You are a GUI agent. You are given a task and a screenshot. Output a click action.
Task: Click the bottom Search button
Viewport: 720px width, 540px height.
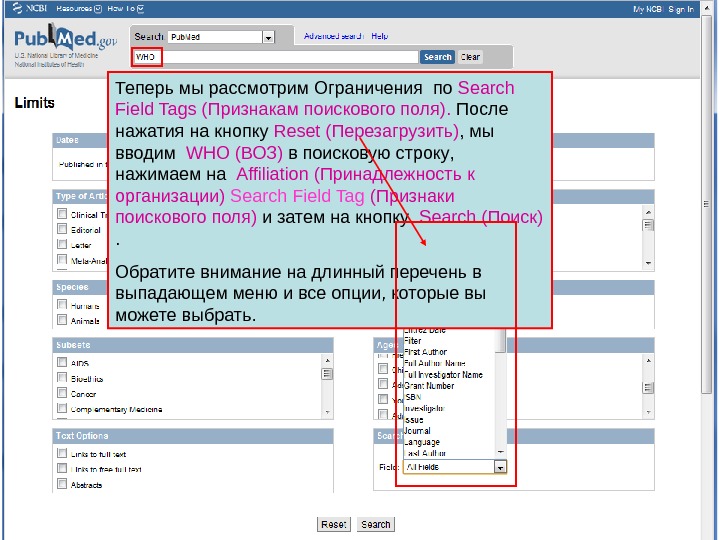(376, 524)
